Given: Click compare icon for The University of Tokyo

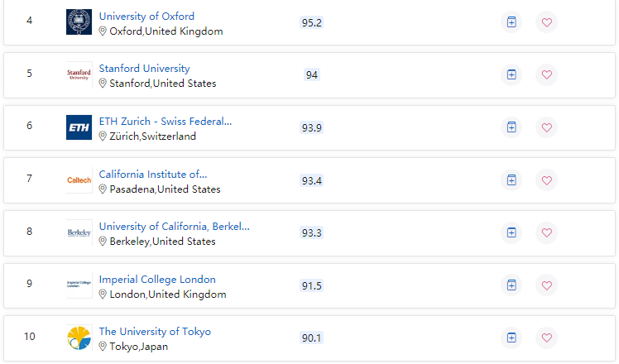Looking at the screenshot, I should point(511,338).
